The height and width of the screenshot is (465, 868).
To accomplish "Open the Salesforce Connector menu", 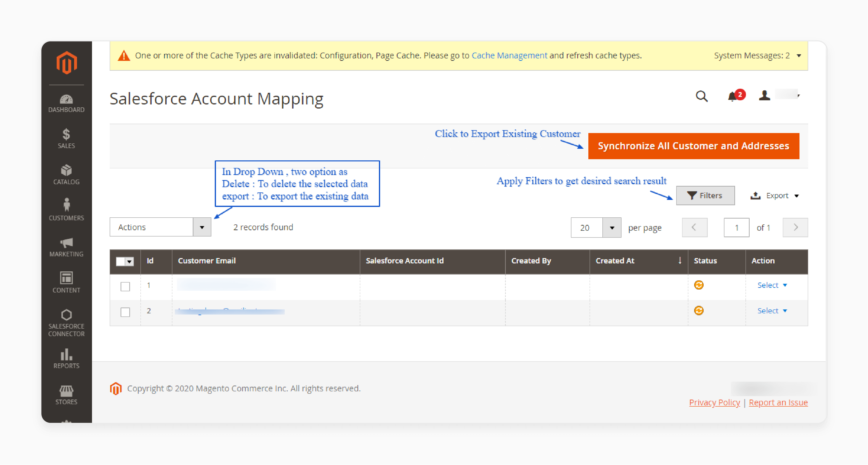I will pos(66,323).
